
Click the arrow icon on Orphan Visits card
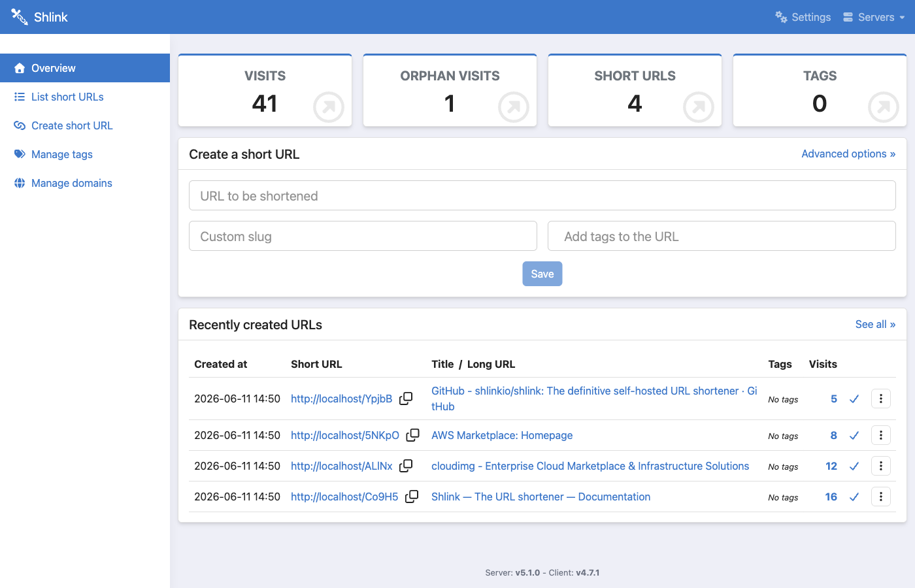point(514,107)
